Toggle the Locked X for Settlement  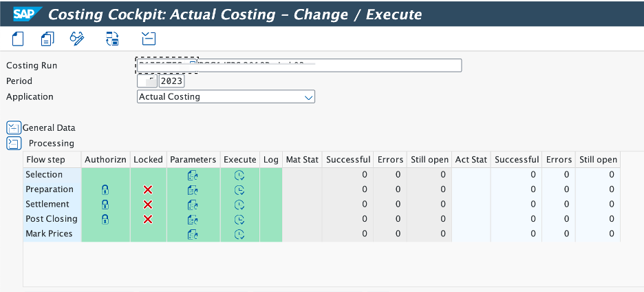(x=148, y=205)
